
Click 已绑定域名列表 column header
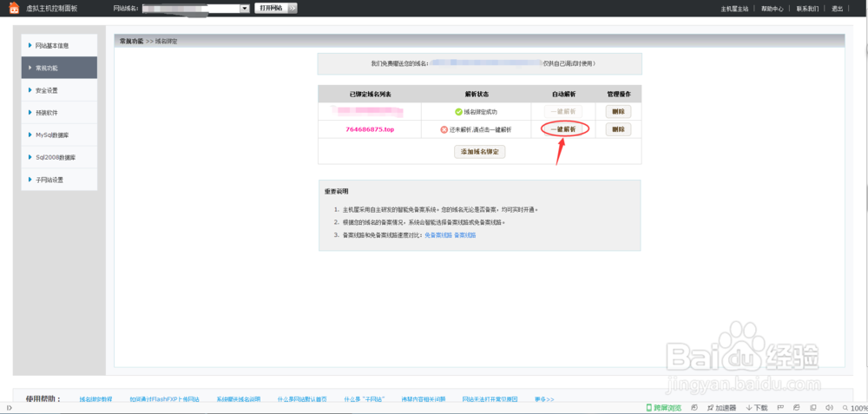370,94
